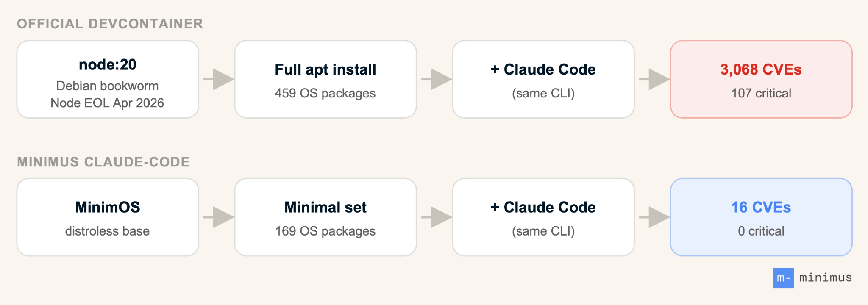
Task: Click the OFFICIAL DEVCONTAINER heading
Action: coord(110,24)
